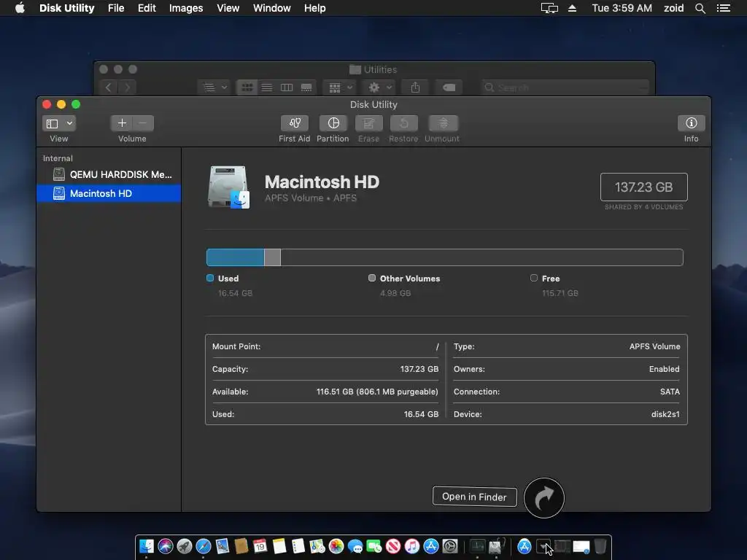Screen dimensions: 747x560
Task: Open the Disk Utility application menu
Action: tap(66, 8)
